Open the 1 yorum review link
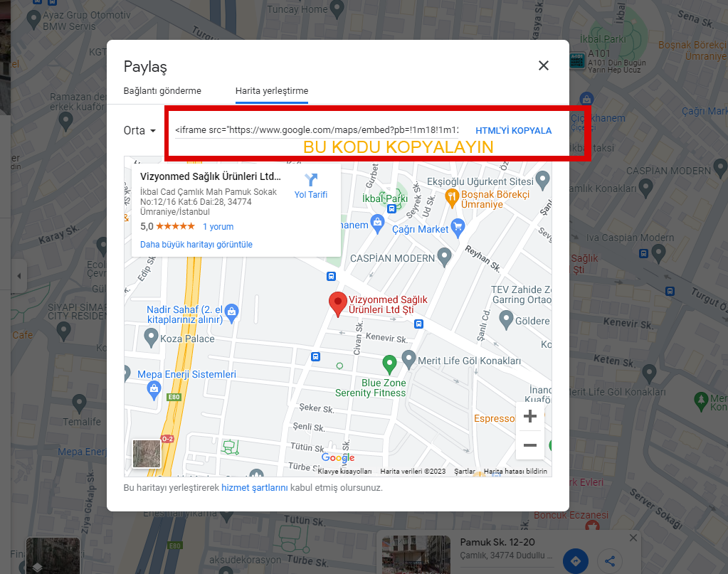This screenshot has width=728, height=574. click(218, 227)
